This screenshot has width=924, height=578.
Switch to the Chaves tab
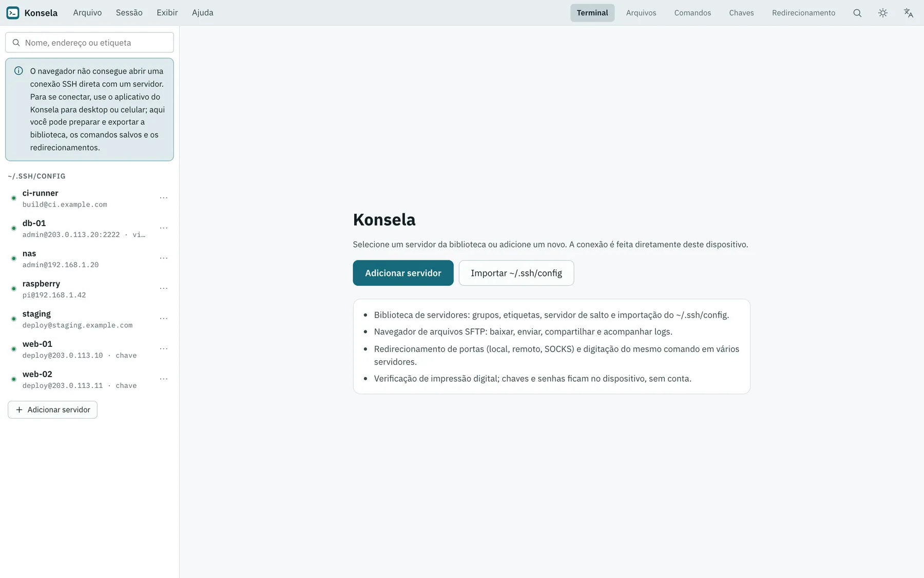[741, 13]
